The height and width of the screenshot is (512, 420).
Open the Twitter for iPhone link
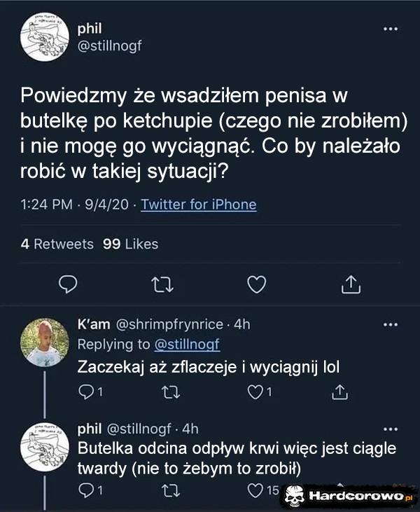(198, 205)
